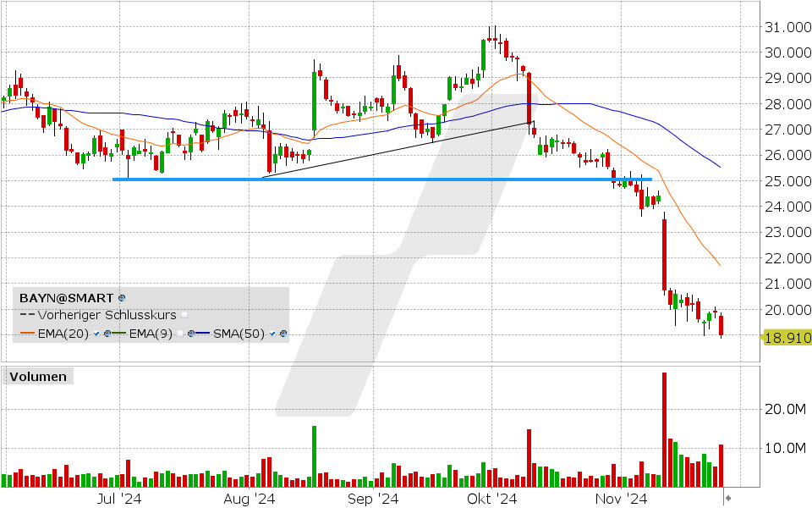Enable the Vorheriger Schlusskurs checkbox
This screenshot has width=812, height=508.
click(184, 315)
